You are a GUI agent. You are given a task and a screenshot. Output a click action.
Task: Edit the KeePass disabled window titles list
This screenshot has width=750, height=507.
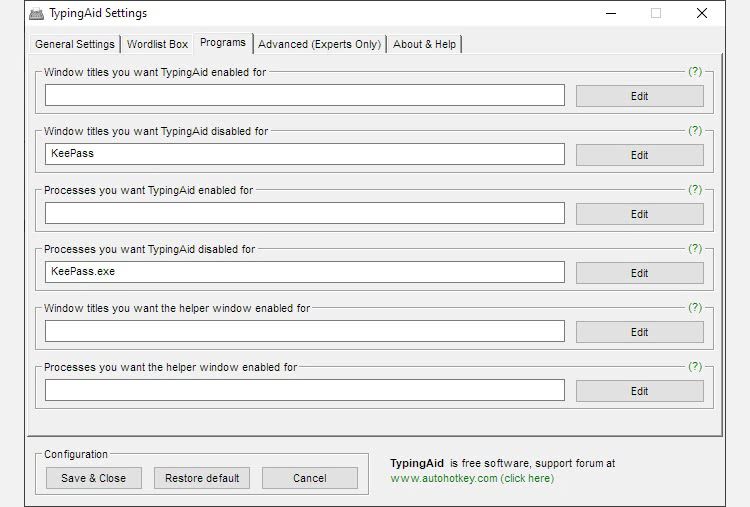639,155
